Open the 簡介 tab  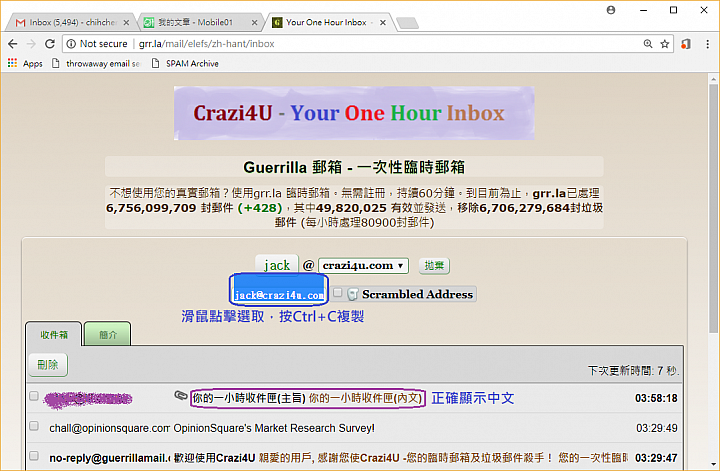pos(108,335)
